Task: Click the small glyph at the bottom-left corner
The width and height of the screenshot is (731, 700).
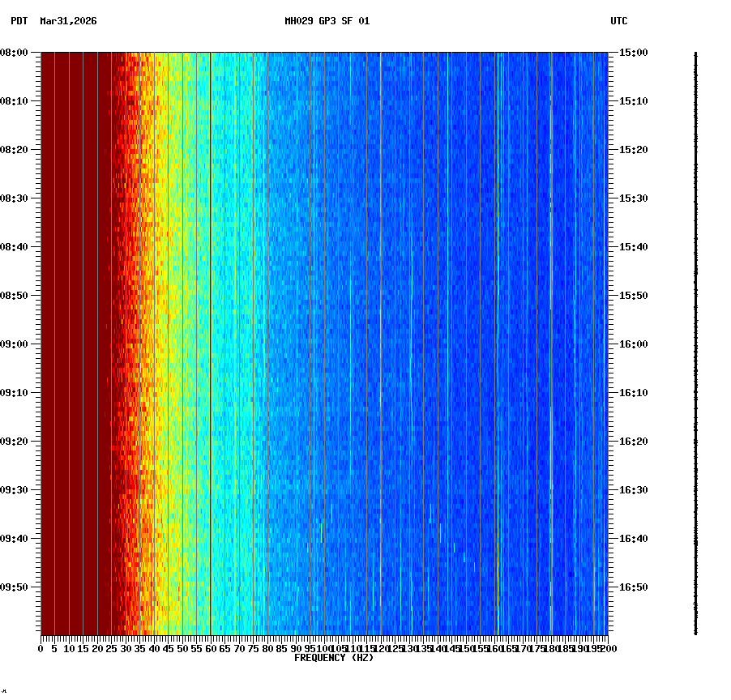Action: point(6,693)
